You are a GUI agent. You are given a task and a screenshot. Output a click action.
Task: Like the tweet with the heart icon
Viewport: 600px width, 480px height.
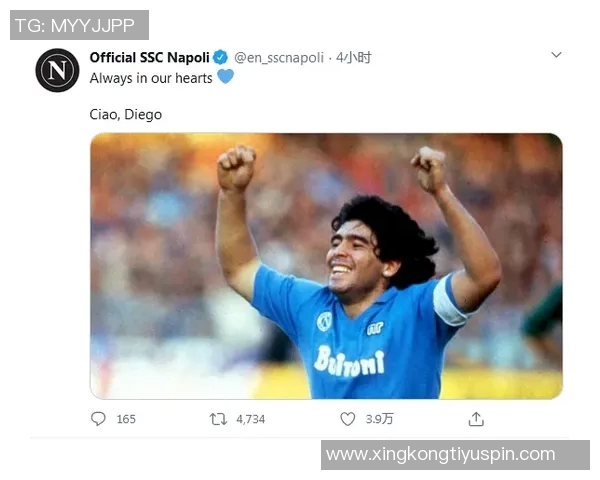(347, 419)
